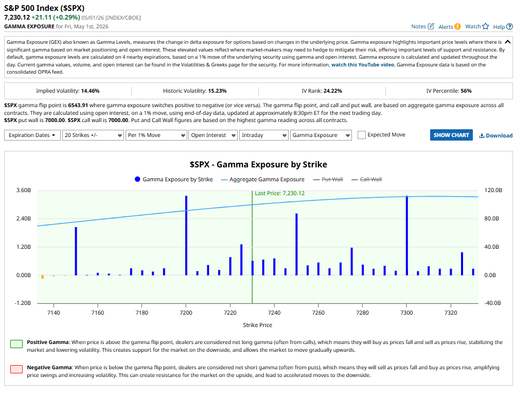Toggle the Call Wall legend item
Screen dimensions: 532x395
[x=366, y=179]
